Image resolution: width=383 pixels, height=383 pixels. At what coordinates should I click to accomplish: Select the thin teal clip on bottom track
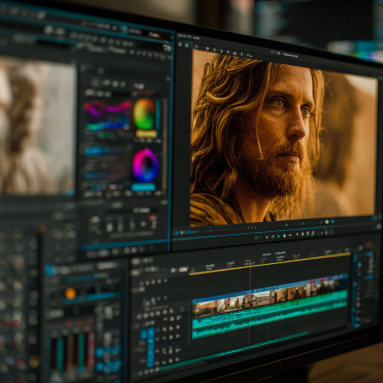click(233, 351)
